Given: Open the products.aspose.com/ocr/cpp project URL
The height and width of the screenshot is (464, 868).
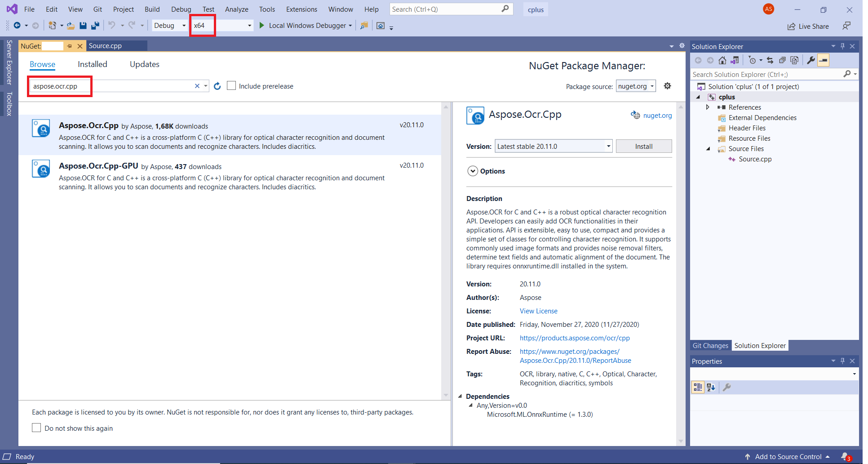Looking at the screenshot, I should 575,338.
